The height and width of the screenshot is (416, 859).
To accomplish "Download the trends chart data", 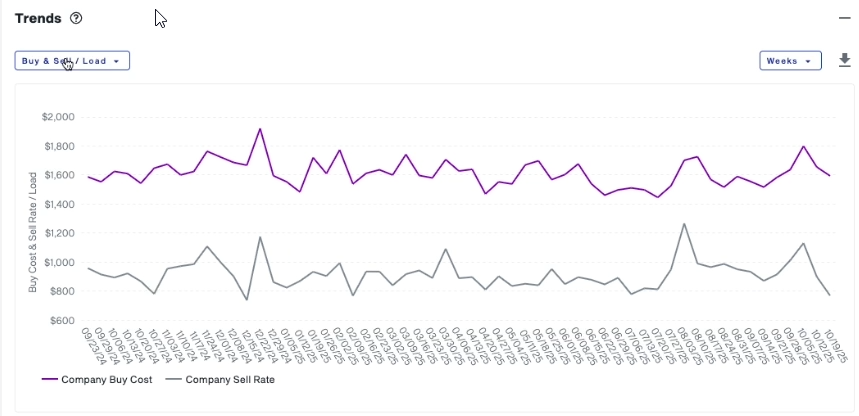I will click(x=844, y=60).
